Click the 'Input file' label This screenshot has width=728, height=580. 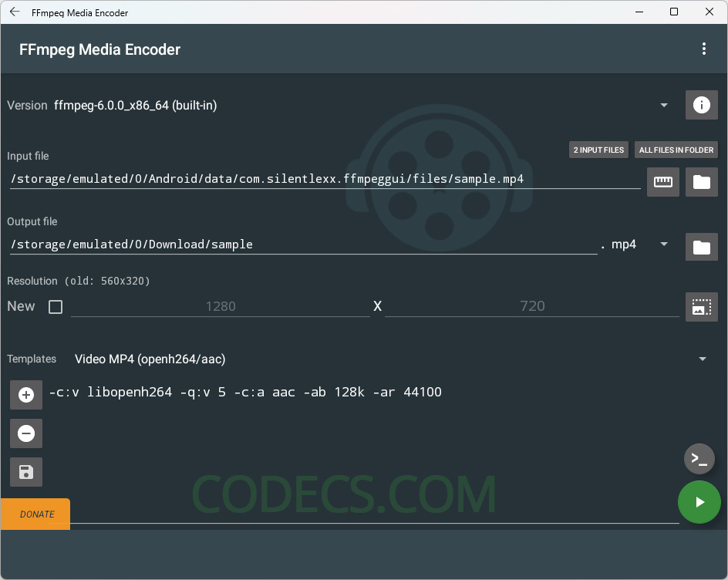coord(28,156)
